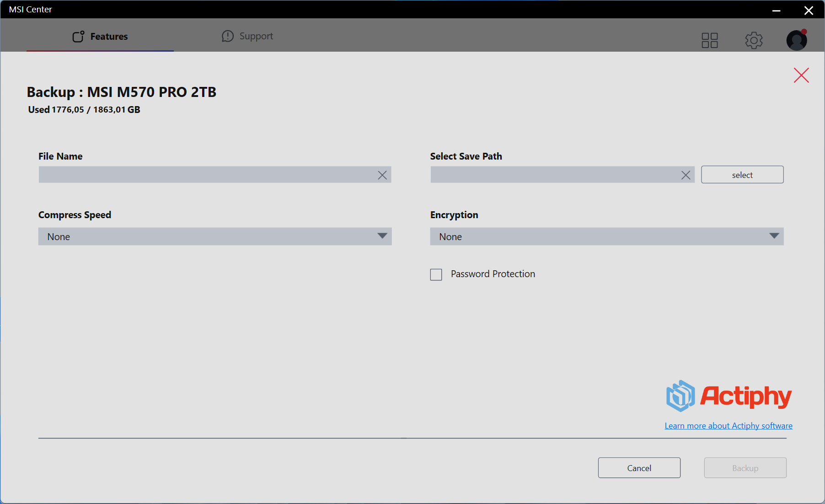Open Learn more about Actiphy software link
Viewport: 825px width, 504px height.
pos(728,426)
